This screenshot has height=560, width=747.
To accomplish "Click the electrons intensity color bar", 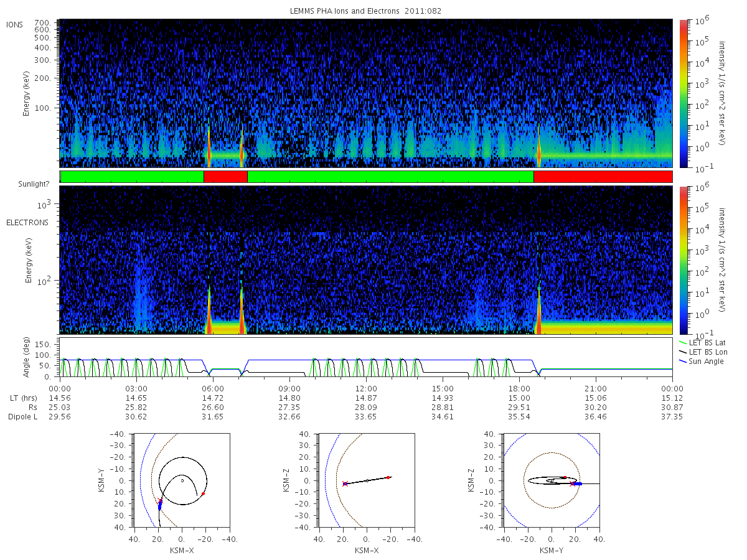I will 683,260.
